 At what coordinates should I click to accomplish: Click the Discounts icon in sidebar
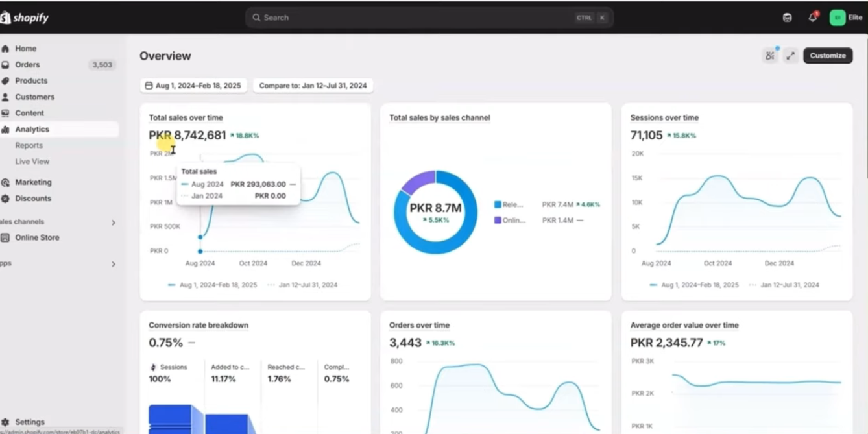[x=6, y=199]
